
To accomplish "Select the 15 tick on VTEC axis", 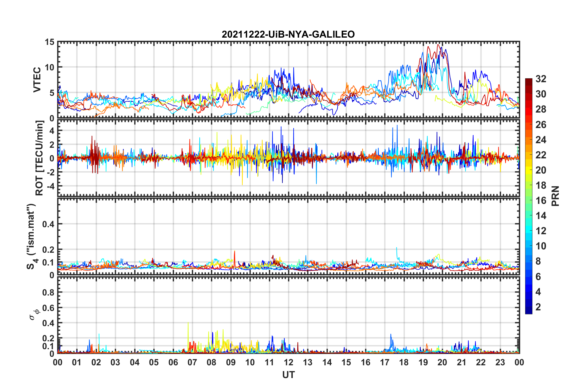I will pyautogui.click(x=50, y=42).
